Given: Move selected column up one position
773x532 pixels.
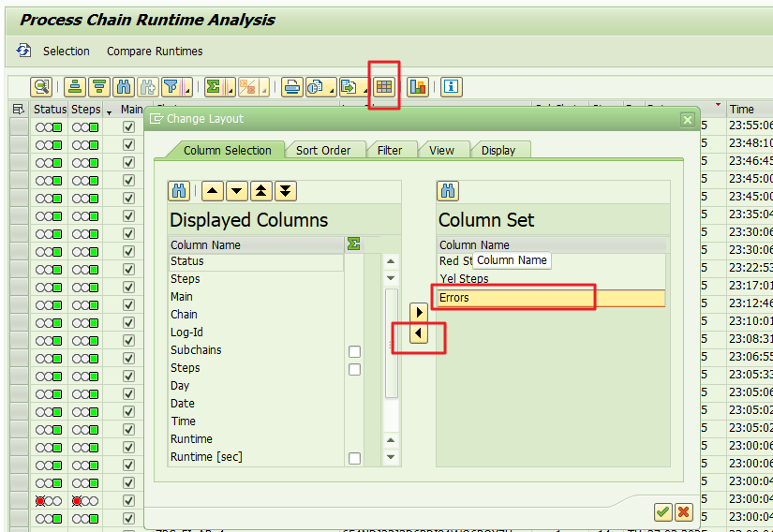Looking at the screenshot, I should pyautogui.click(x=213, y=191).
